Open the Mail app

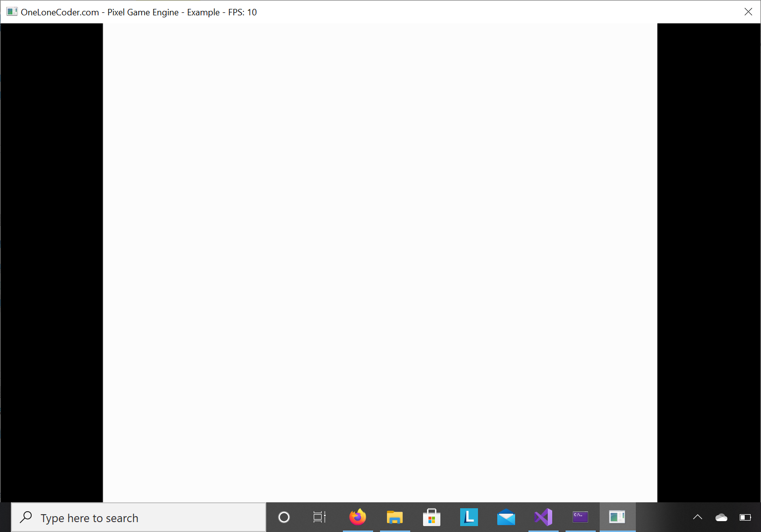[x=506, y=517]
